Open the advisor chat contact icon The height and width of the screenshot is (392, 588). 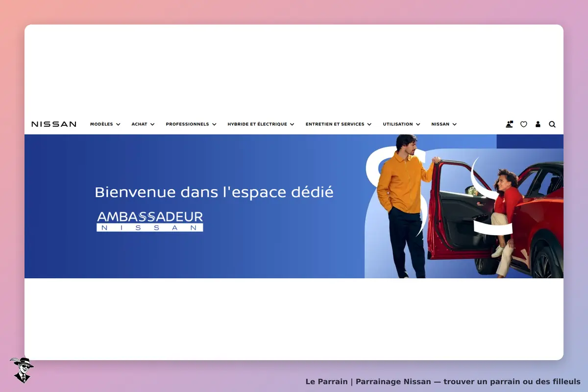click(x=510, y=124)
